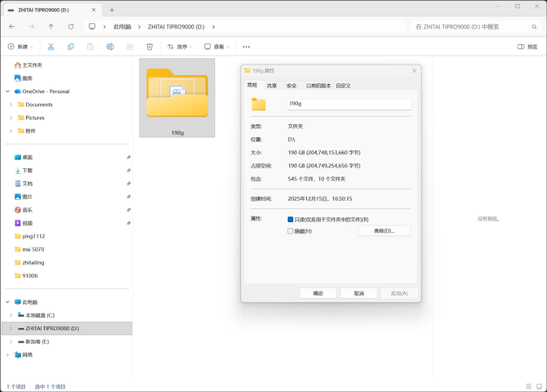This screenshot has width=547, height=392.
Task: Click the Rename icon in toolbar
Action: pos(110,47)
